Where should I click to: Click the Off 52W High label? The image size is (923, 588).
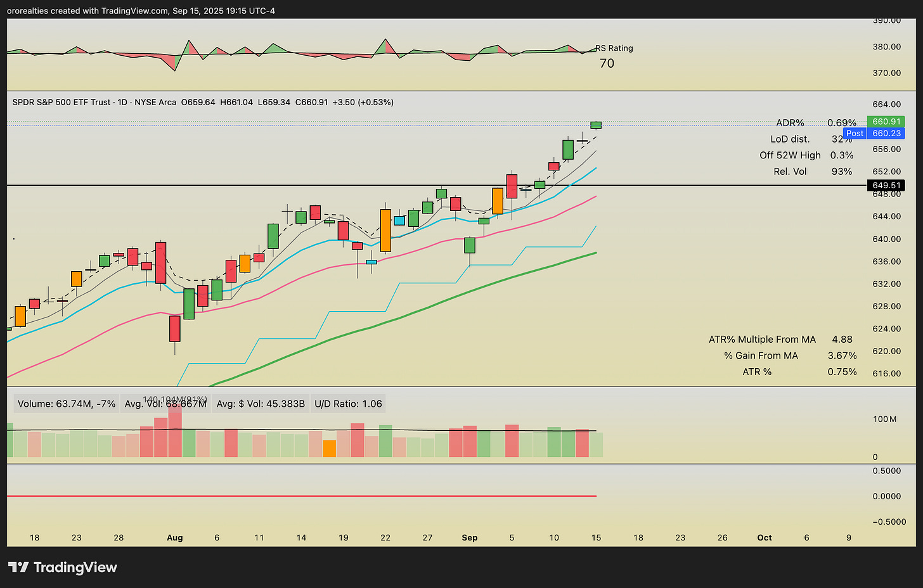[x=790, y=155]
